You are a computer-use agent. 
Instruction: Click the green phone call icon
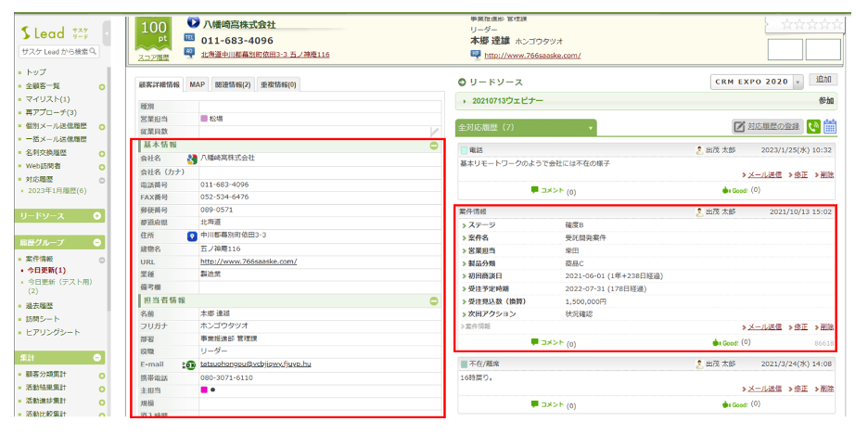coord(812,127)
